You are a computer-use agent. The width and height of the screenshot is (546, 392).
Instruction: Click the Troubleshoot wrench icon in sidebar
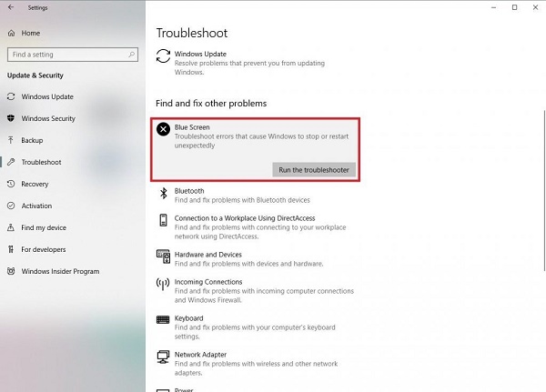[x=11, y=162]
